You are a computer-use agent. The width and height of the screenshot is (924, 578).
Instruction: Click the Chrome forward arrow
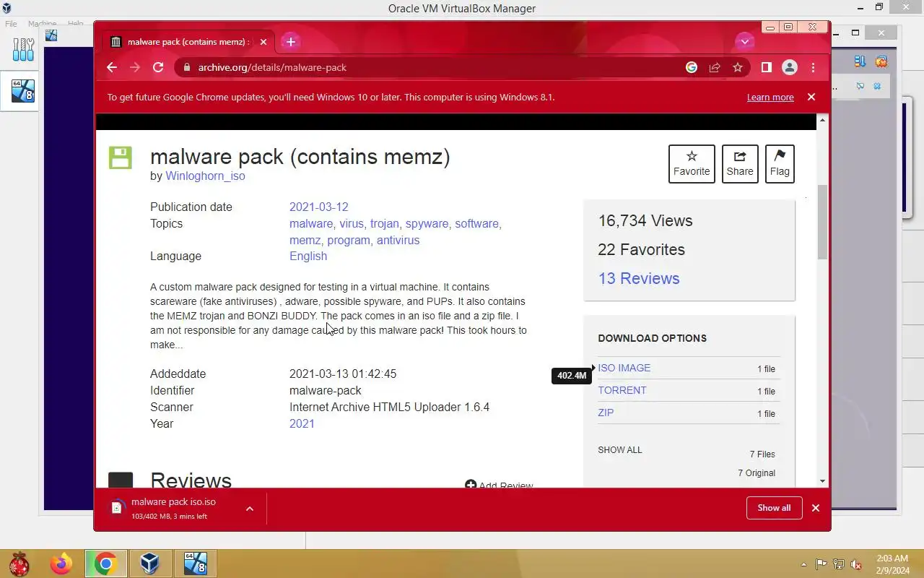coord(135,67)
